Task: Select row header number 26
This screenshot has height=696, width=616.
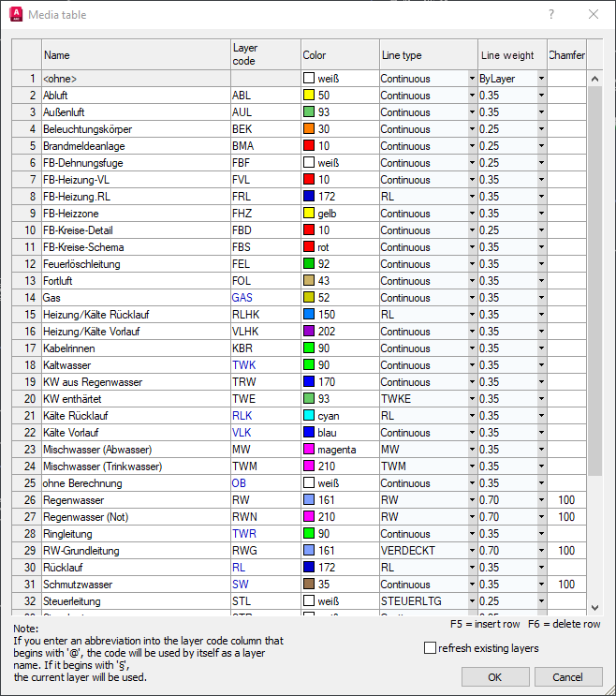Action: [x=26, y=500]
